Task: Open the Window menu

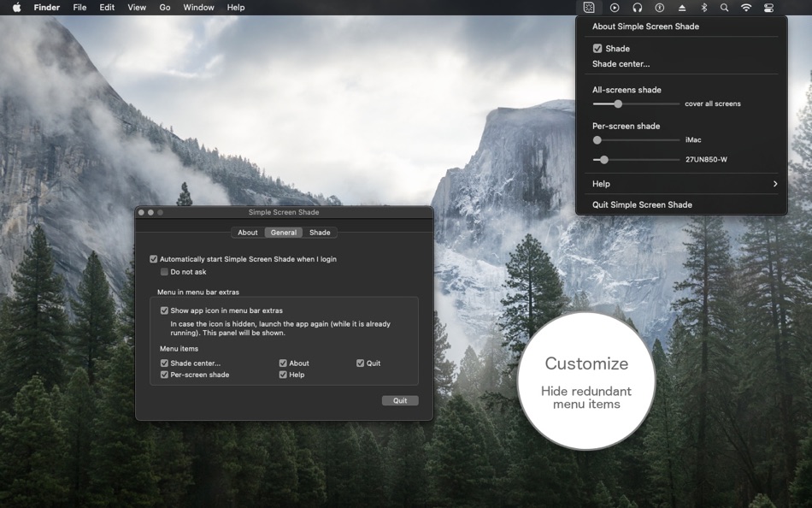Action: click(198, 7)
